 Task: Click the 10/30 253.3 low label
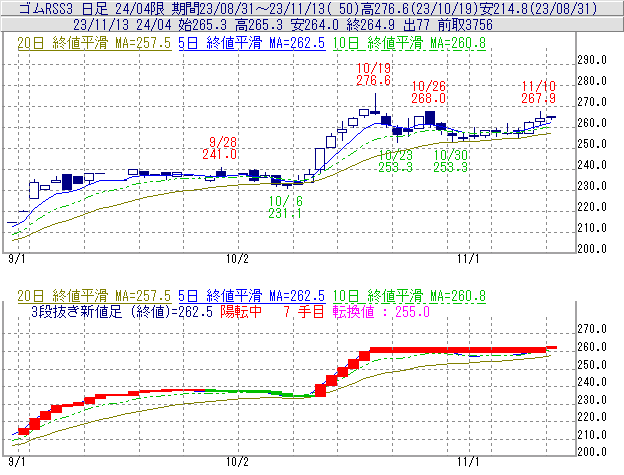pos(450,161)
